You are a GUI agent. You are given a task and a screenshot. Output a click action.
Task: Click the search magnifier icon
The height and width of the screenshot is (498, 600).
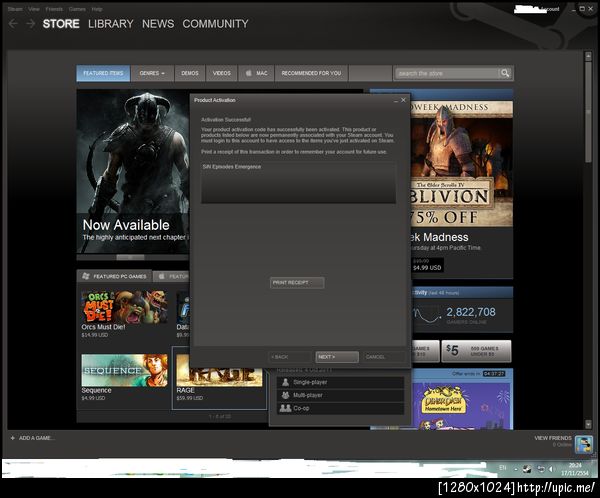(505, 73)
